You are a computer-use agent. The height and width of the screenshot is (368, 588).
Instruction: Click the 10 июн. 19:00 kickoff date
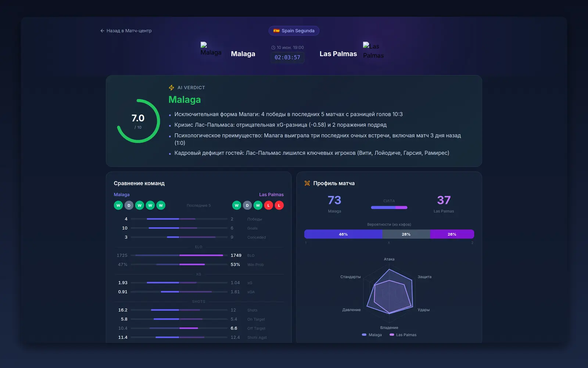coord(290,48)
